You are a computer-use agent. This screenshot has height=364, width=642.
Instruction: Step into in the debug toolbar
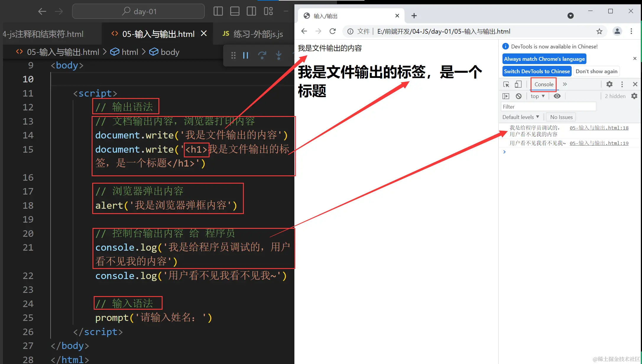[x=279, y=55]
